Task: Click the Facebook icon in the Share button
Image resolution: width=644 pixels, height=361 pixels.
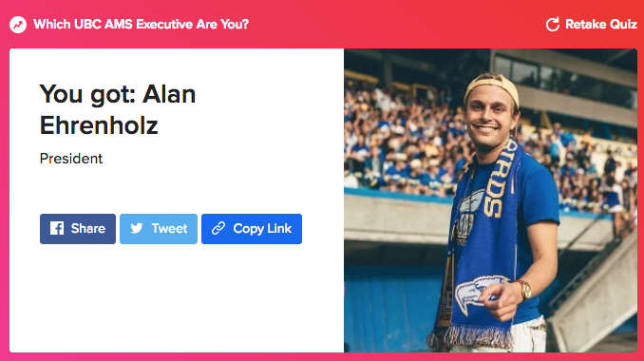Action: pyautogui.click(x=57, y=228)
